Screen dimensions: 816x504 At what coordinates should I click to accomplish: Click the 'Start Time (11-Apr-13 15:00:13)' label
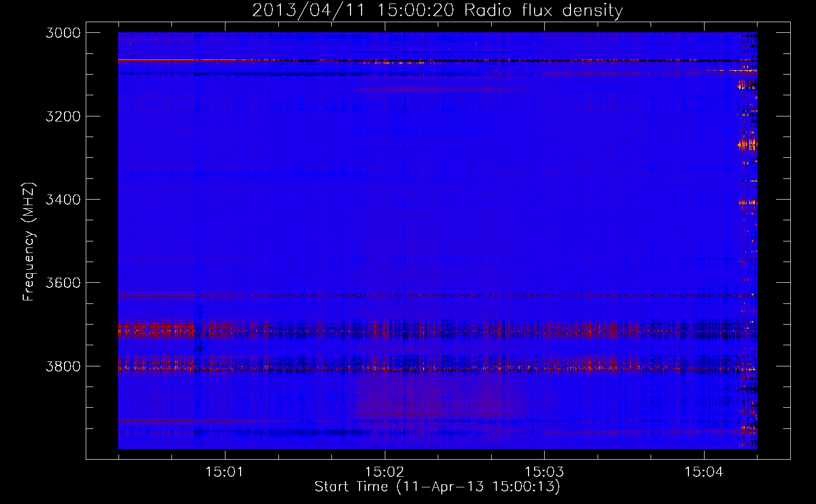tap(437, 487)
